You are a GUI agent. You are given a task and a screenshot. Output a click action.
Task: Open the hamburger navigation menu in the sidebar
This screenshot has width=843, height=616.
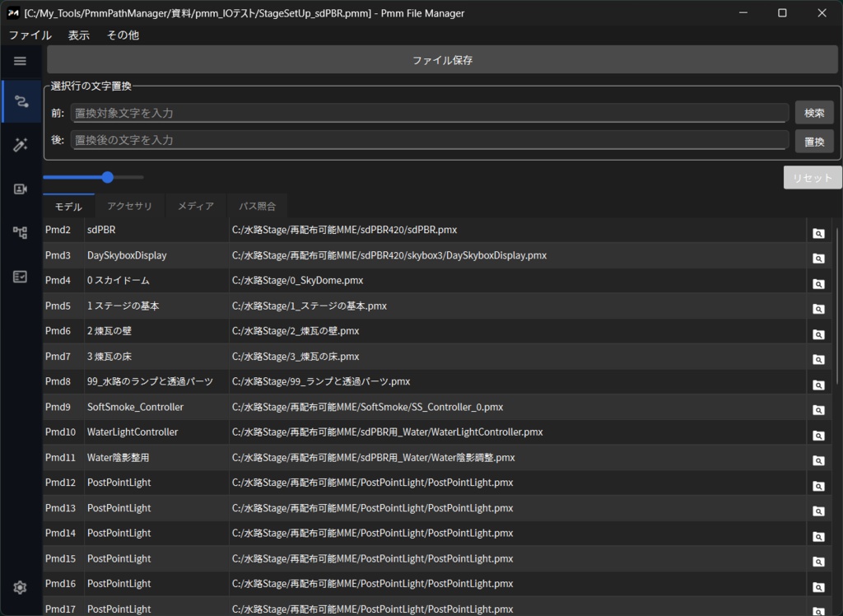click(20, 61)
